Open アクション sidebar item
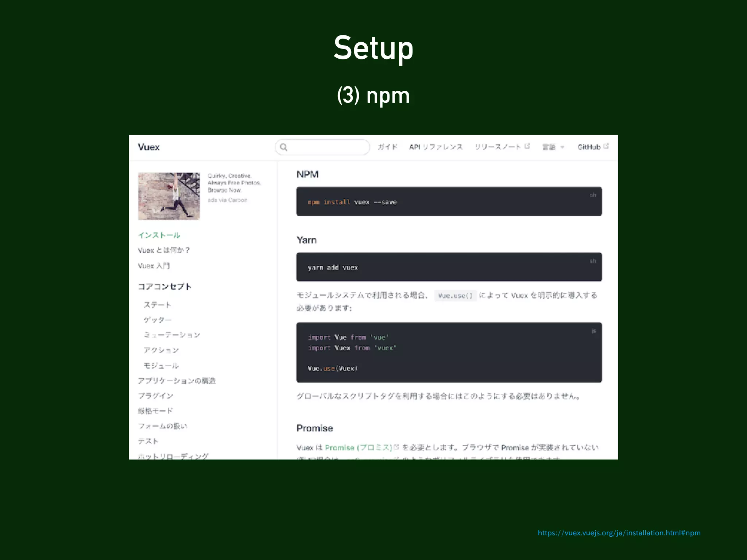This screenshot has width=747, height=560. [161, 350]
